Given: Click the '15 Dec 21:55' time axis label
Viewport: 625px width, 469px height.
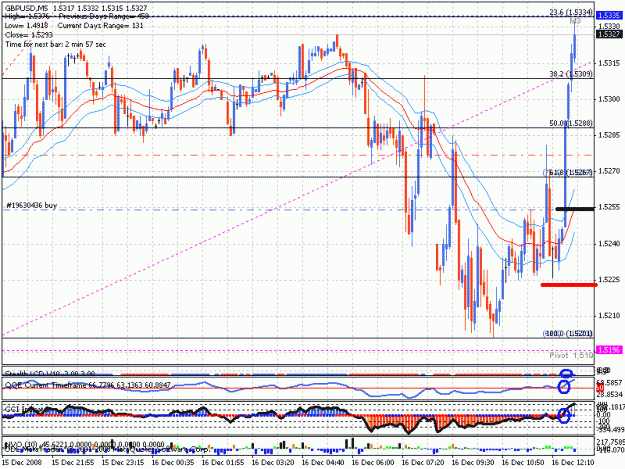Looking at the screenshot, I should pos(73,463).
